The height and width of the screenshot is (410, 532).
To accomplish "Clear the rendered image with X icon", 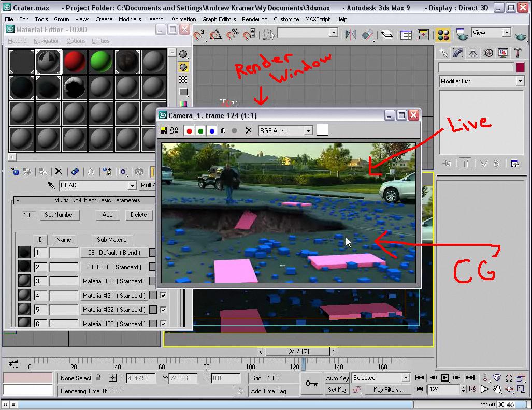I will pyautogui.click(x=249, y=130).
